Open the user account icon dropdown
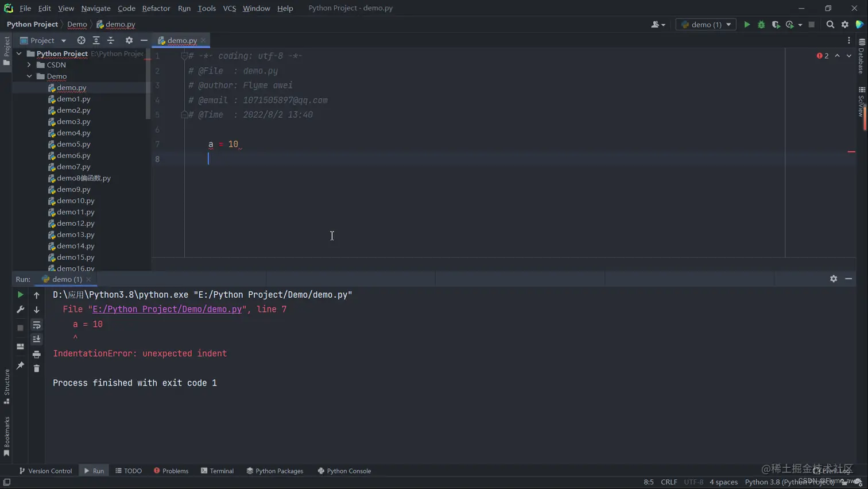 point(658,25)
